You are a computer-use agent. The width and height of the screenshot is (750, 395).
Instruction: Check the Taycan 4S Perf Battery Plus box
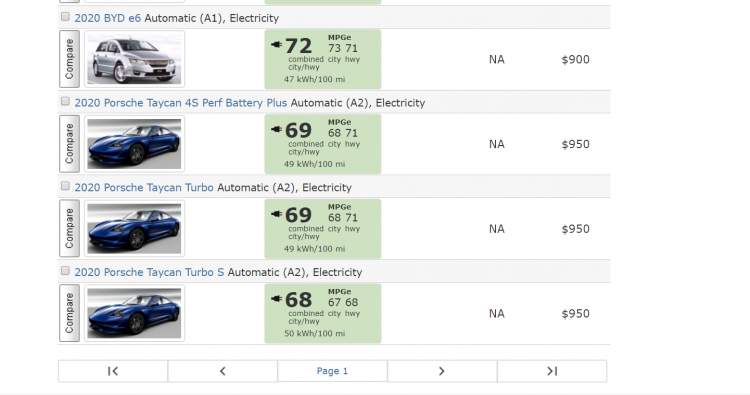coord(65,101)
